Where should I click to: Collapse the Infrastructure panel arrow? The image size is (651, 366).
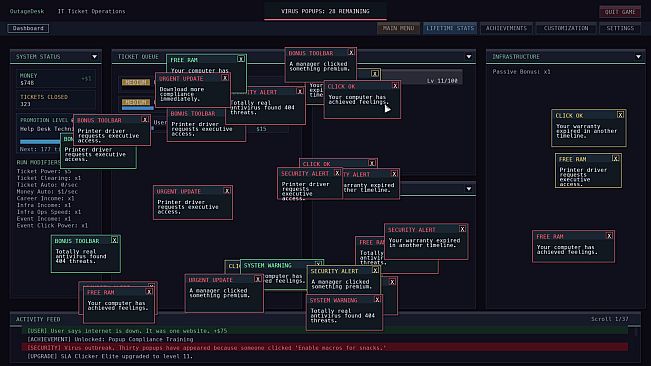(639, 57)
